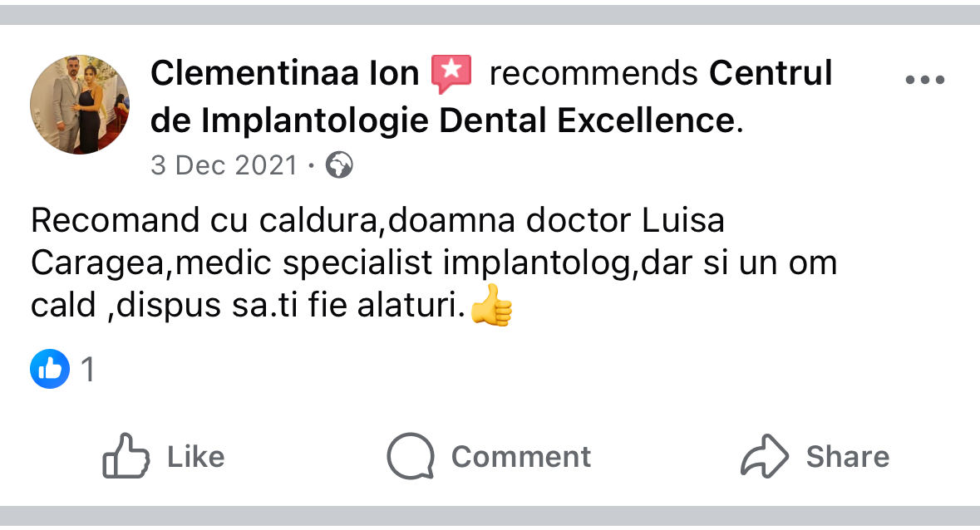Toggle the Like button label
The height and width of the screenshot is (530, 980).
coord(196,457)
